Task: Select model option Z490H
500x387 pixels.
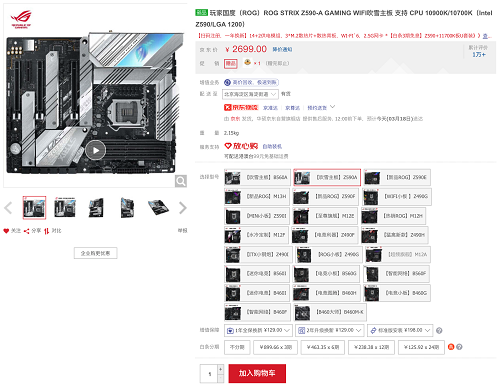Action: pyautogui.click(x=395, y=235)
